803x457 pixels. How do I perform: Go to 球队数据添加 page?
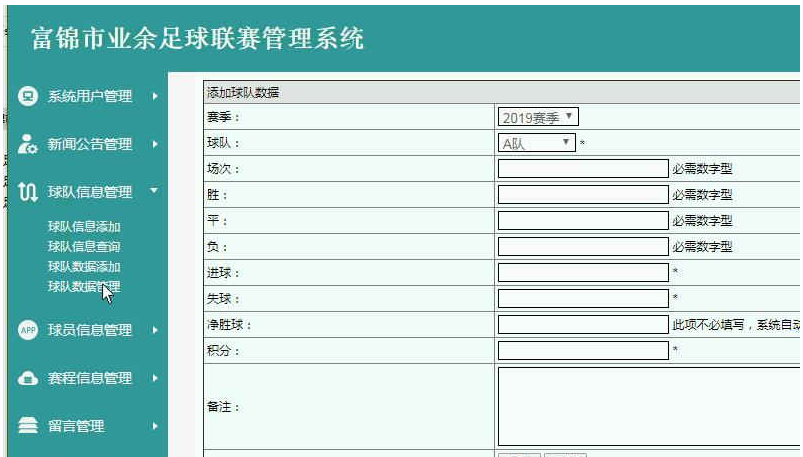(84, 266)
